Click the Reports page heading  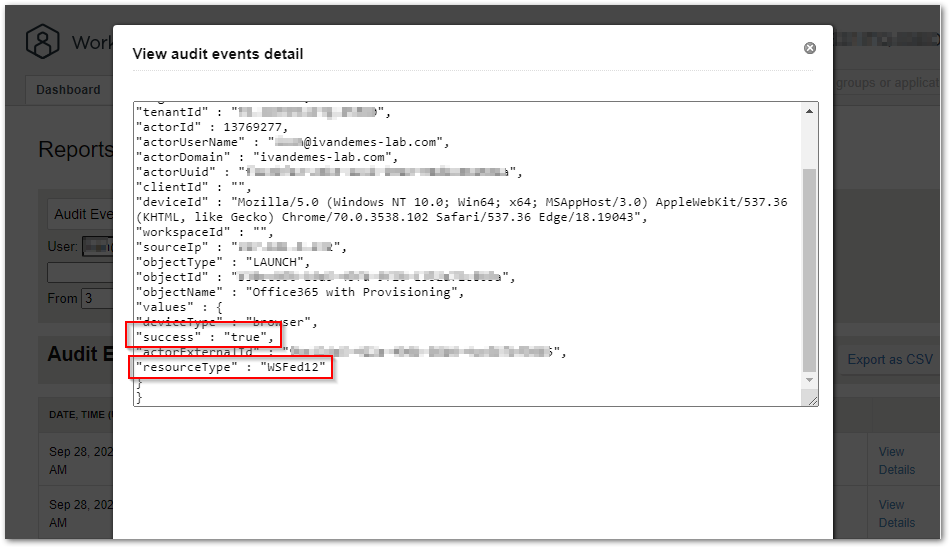point(76,149)
